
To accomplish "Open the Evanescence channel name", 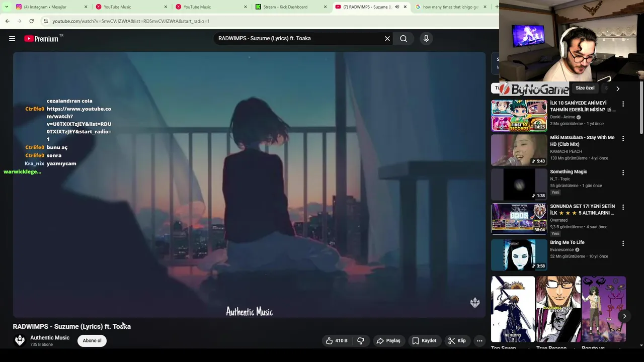I will (x=562, y=250).
